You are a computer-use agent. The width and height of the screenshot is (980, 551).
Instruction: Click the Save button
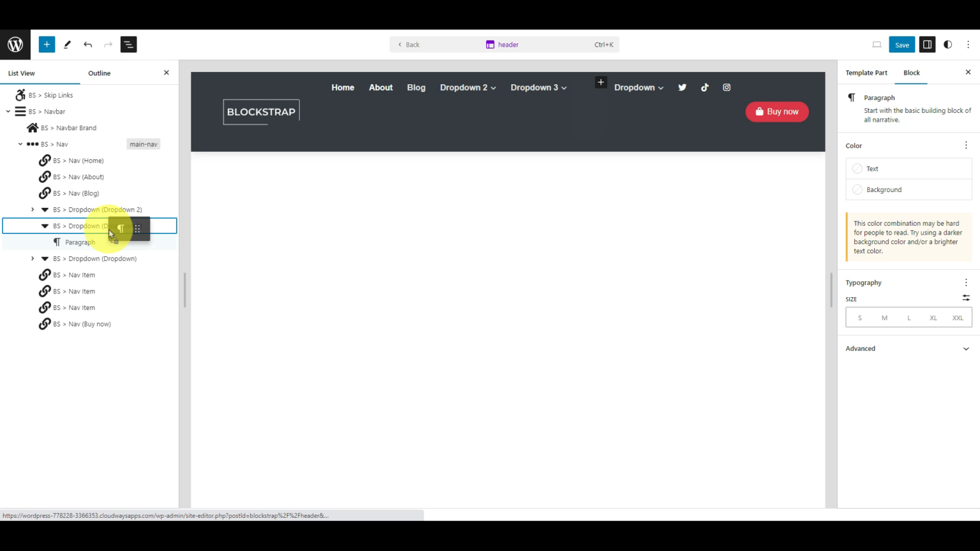pyautogui.click(x=902, y=45)
